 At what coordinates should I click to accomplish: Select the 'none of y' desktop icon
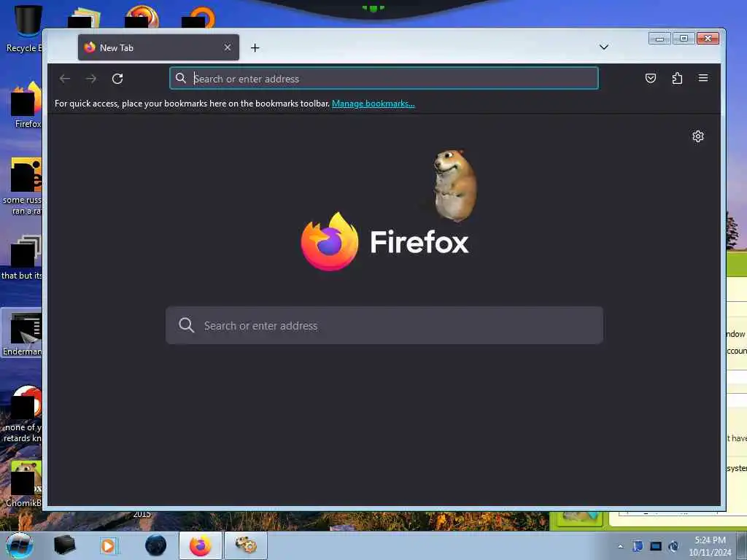click(23, 414)
